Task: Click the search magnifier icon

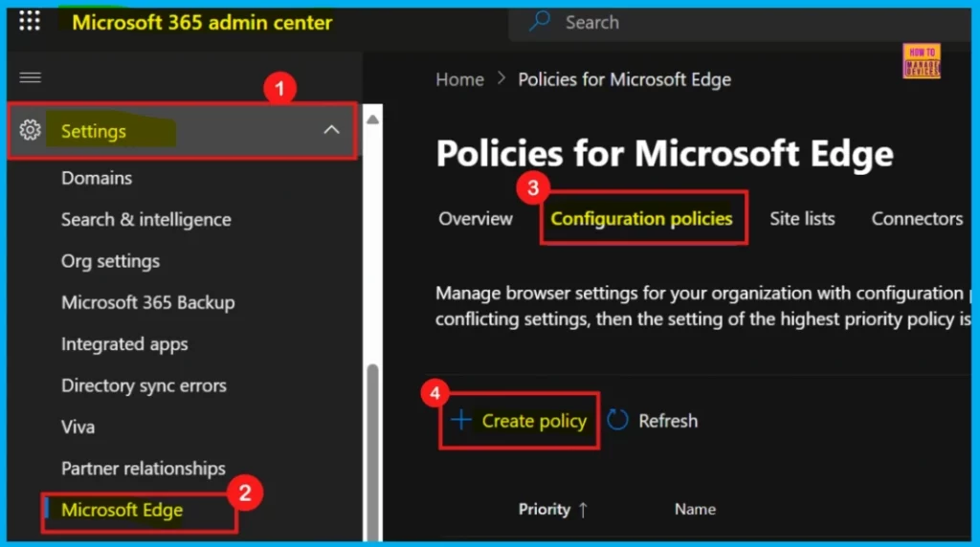Action: 540,21
